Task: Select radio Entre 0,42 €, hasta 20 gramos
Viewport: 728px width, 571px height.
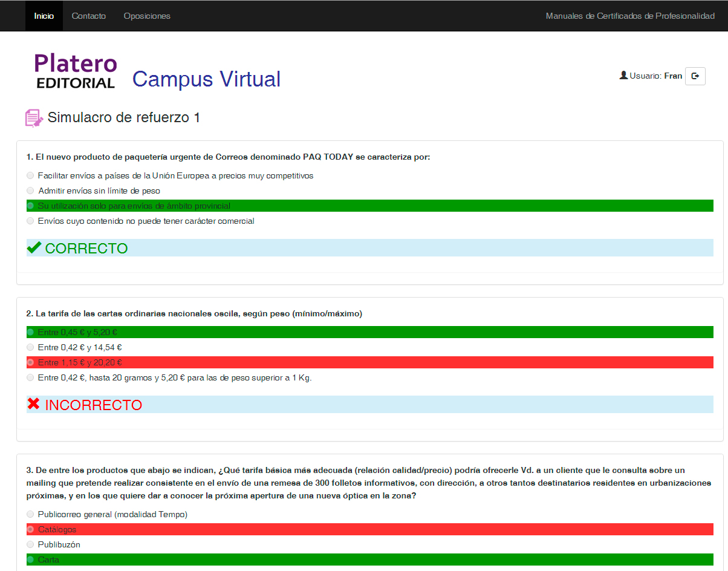Action: click(x=30, y=377)
